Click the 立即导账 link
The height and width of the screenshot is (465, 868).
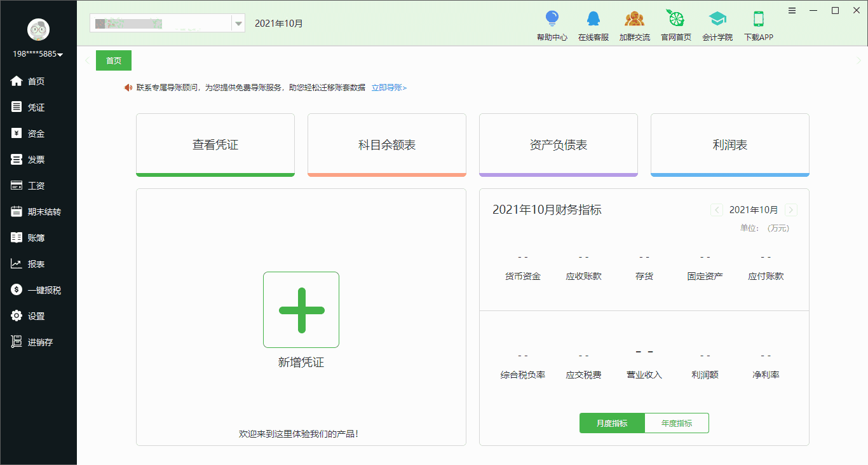click(x=390, y=87)
